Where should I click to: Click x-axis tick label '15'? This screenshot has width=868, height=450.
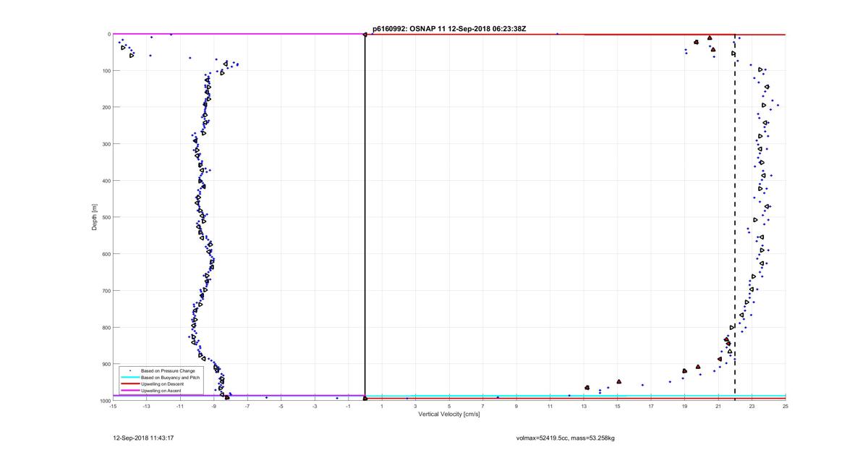tap(618, 406)
